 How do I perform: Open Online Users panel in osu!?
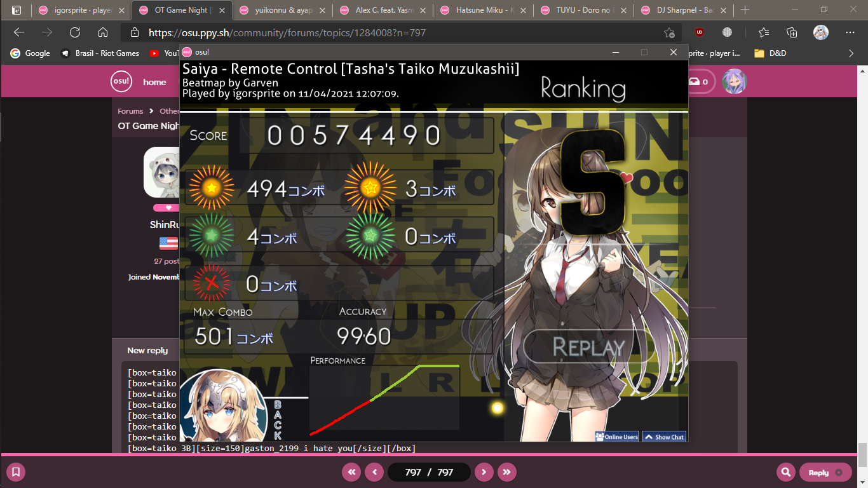[618, 437]
